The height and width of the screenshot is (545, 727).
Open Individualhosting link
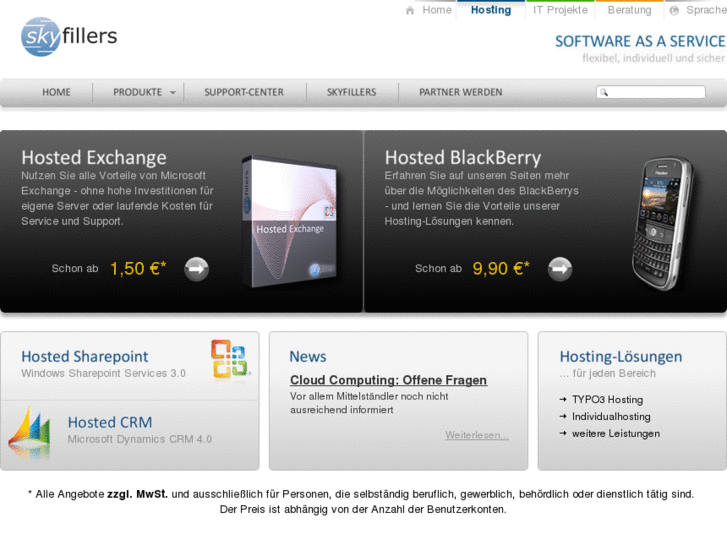(611, 417)
